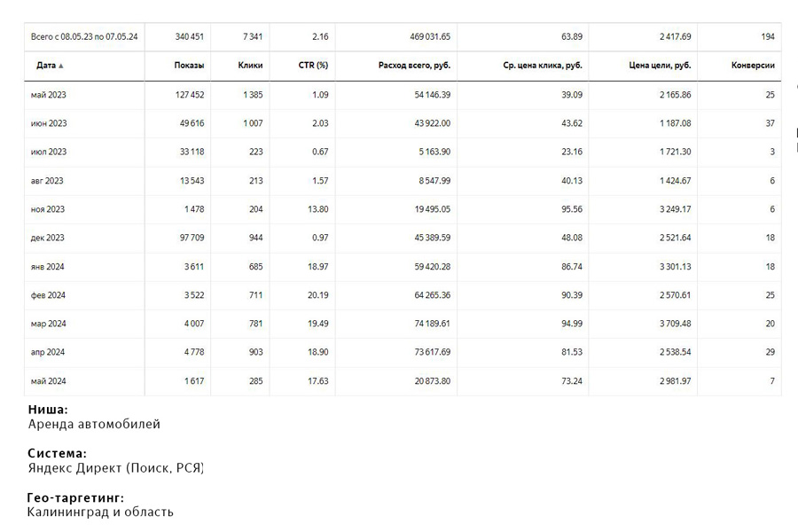The height and width of the screenshot is (532, 798).
Task: Click the фев 2024 date cell
Action: click(48, 295)
